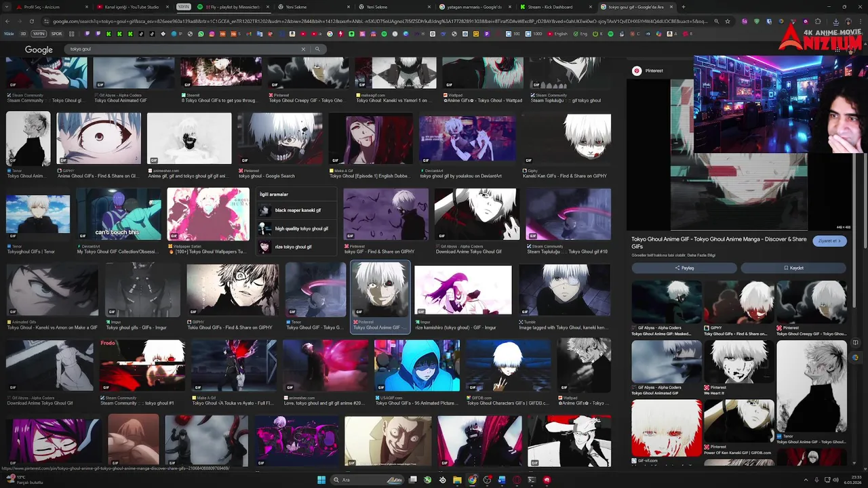The width and height of the screenshot is (868, 488).
Task: Select related search 'rize tokyo ghoul gif'
Action: click(296, 247)
